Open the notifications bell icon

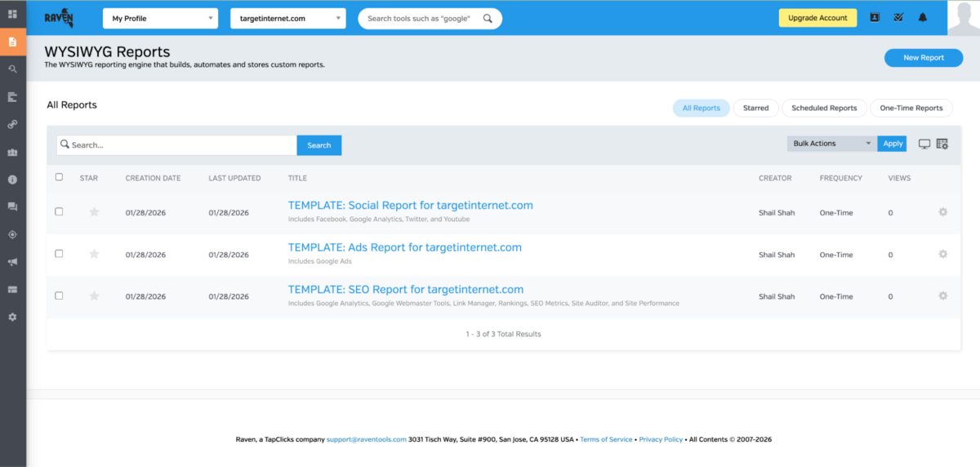pos(923,17)
